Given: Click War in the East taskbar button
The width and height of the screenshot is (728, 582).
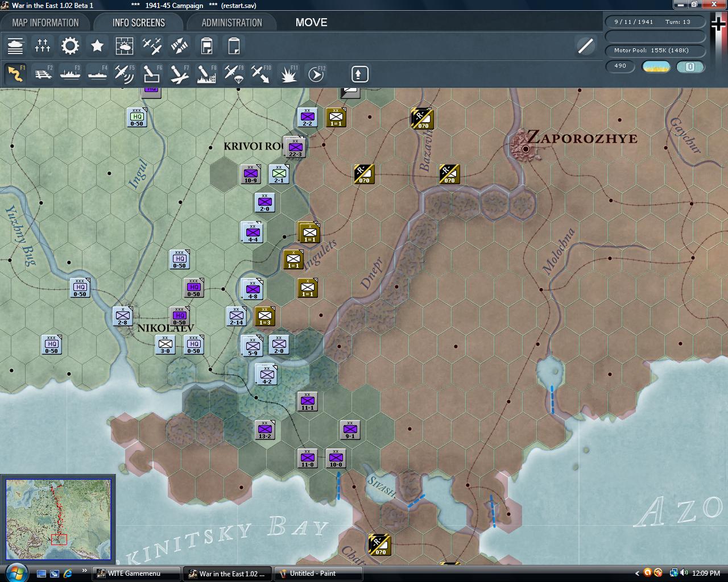Looking at the screenshot, I should point(226,573).
